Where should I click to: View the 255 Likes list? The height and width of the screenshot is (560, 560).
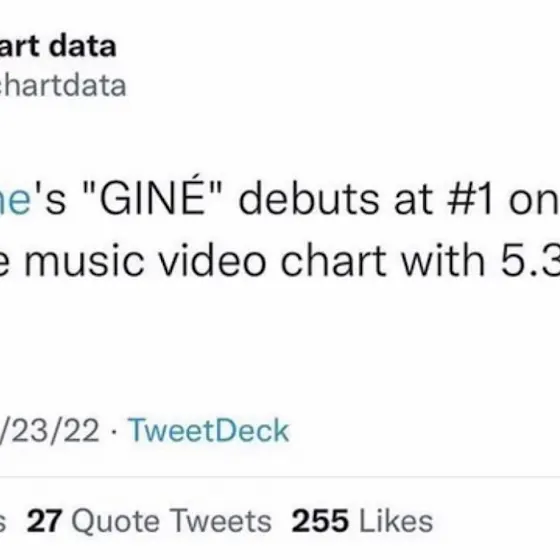coord(362,521)
